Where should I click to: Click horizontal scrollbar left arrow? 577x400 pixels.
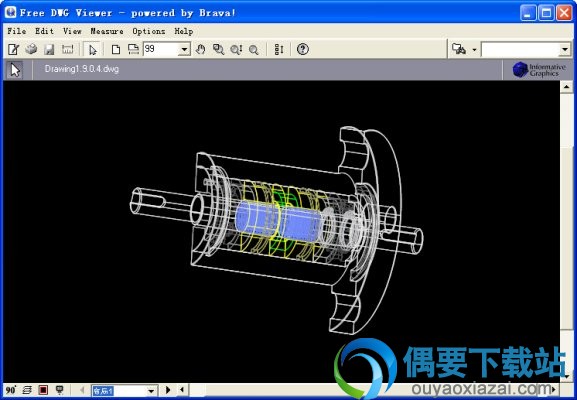[x=182, y=390]
